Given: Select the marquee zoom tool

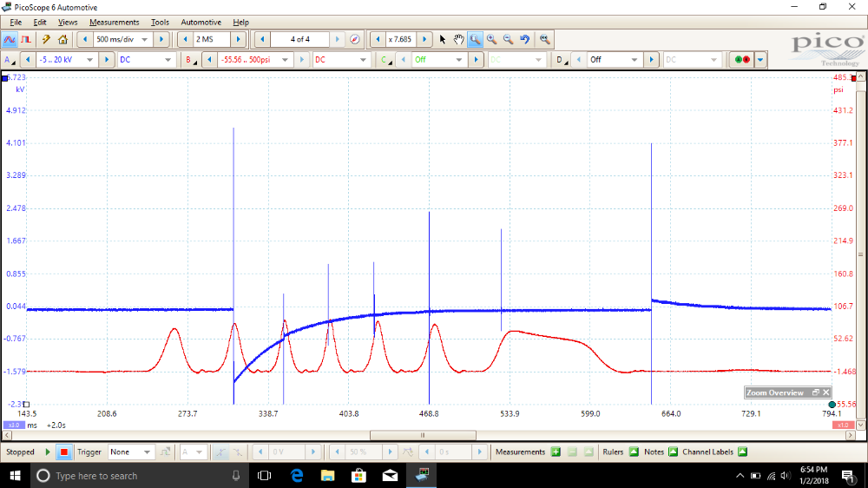Looking at the screenshot, I should pos(475,39).
